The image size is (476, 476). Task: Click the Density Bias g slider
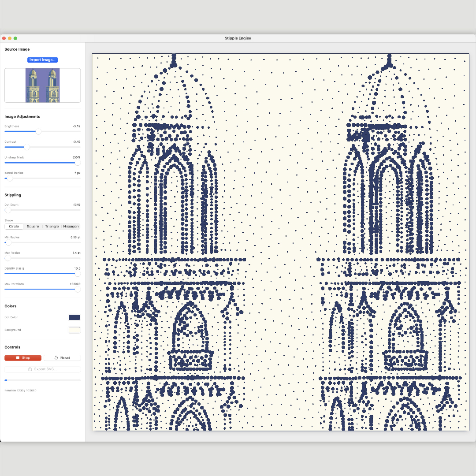pos(78,274)
